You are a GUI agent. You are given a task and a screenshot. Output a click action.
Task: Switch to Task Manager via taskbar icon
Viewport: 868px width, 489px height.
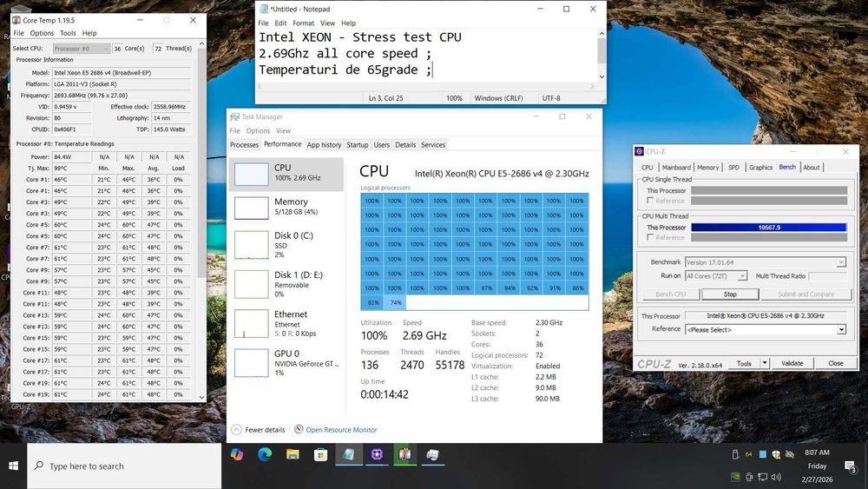tap(432, 455)
